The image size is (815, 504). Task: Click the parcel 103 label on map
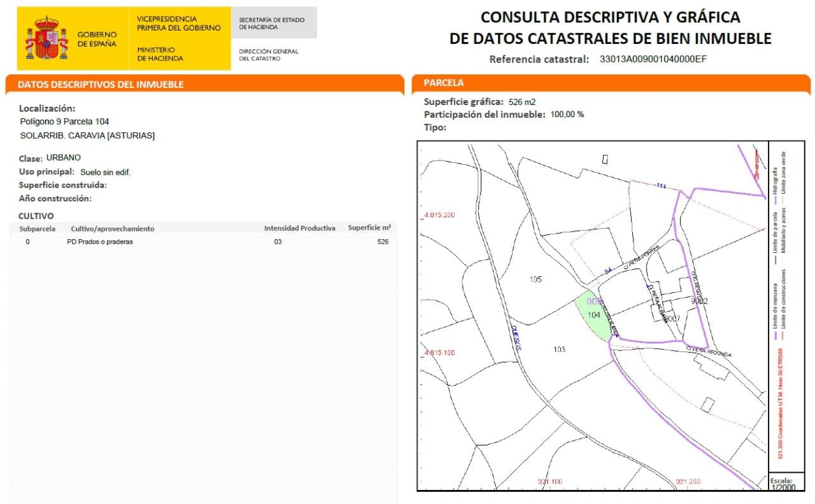coord(559,349)
